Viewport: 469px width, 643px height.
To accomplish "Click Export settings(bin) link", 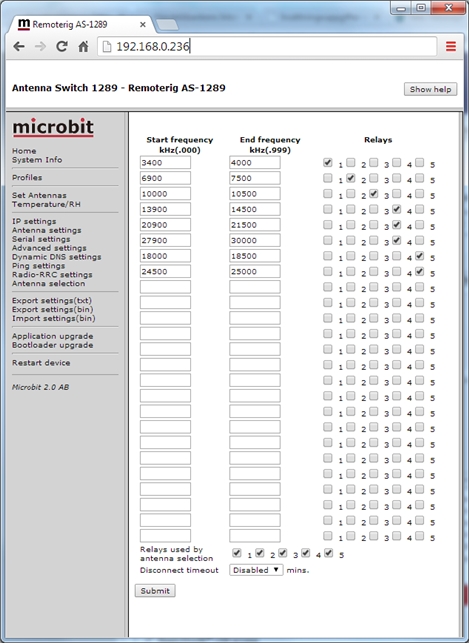I will click(x=52, y=310).
